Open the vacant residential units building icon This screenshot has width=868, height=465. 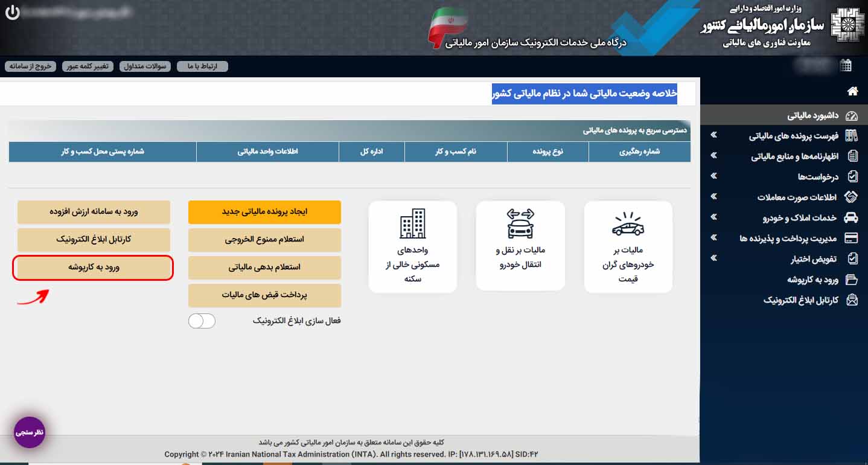pyautogui.click(x=413, y=223)
